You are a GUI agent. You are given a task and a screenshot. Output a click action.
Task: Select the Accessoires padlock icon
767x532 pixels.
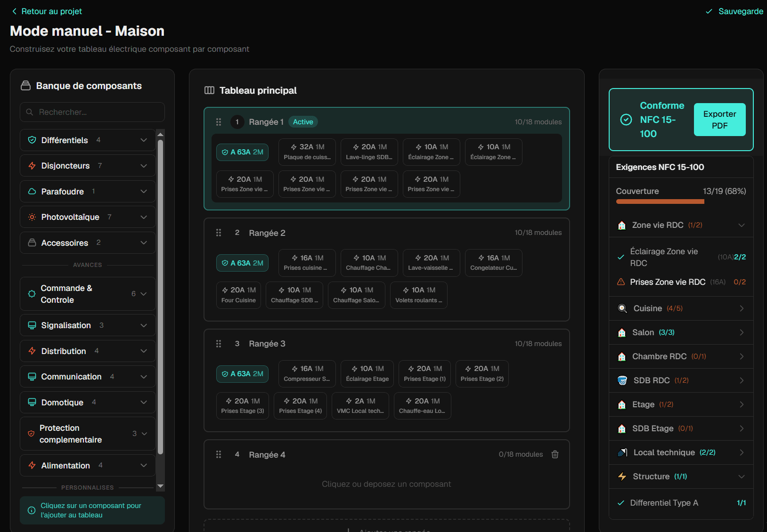coord(32,242)
